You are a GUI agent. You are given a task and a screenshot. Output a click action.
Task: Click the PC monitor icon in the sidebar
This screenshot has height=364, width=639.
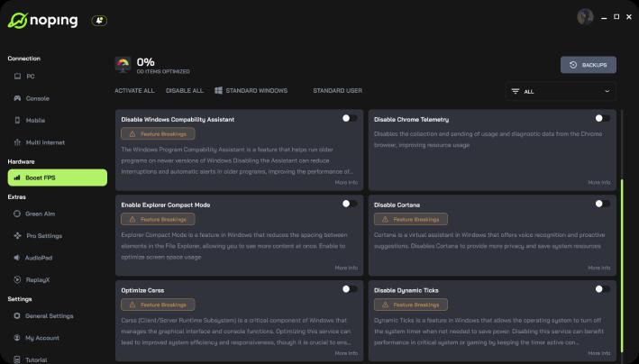17,77
